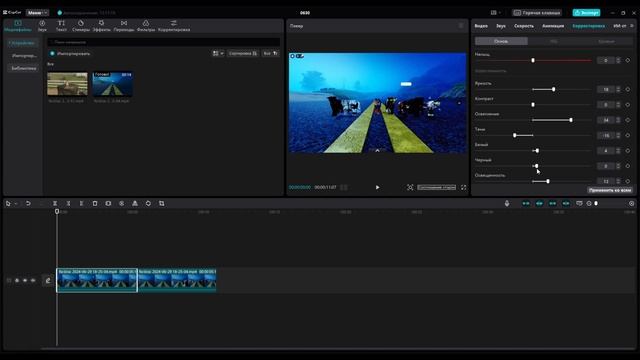Expand the Устройство sidebar section
The height and width of the screenshot is (360, 640).
pyautogui.click(x=22, y=43)
